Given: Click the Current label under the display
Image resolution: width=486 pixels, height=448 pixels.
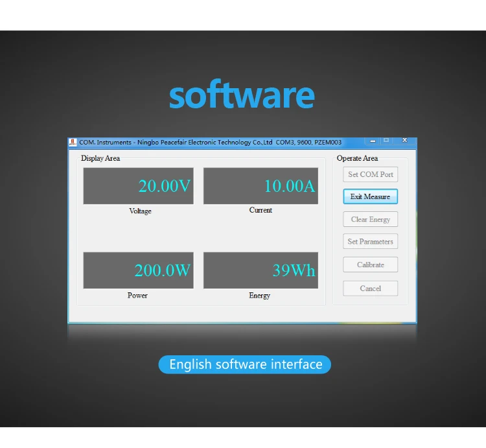Looking at the screenshot, I should (x=260, y=210).
